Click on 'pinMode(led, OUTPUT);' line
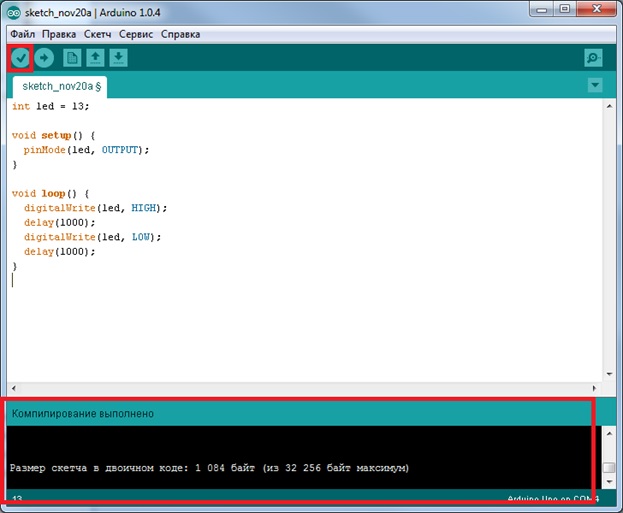 click(86, 150)
